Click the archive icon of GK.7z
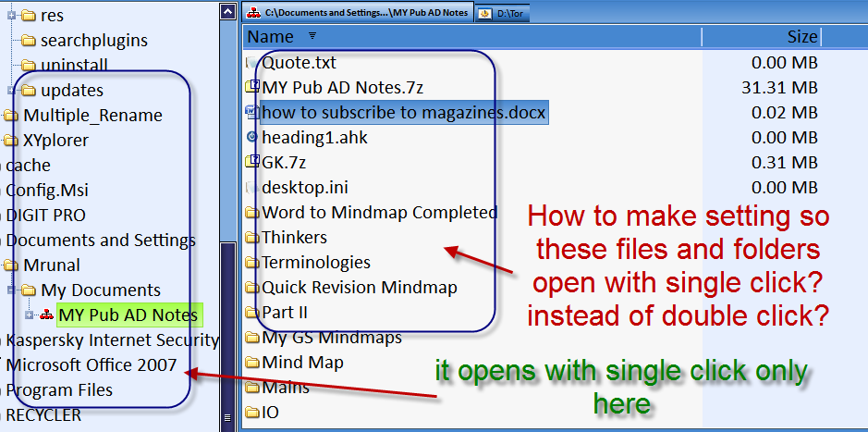 point(253,163)
